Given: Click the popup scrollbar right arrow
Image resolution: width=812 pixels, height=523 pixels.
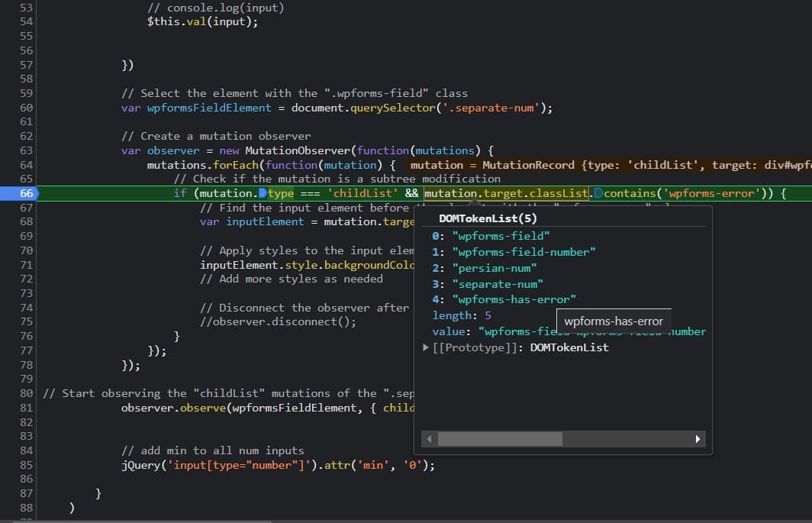Looking at the screenshot, I should [698, 439].
